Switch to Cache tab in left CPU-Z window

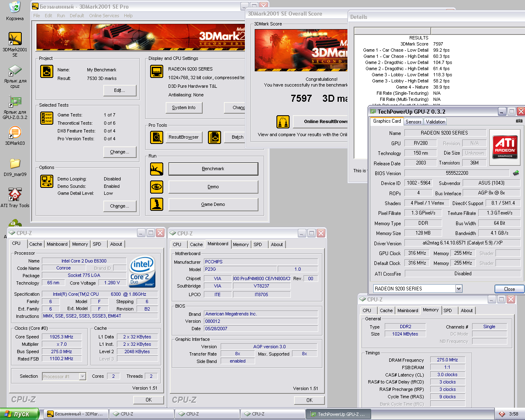(35, 244)
